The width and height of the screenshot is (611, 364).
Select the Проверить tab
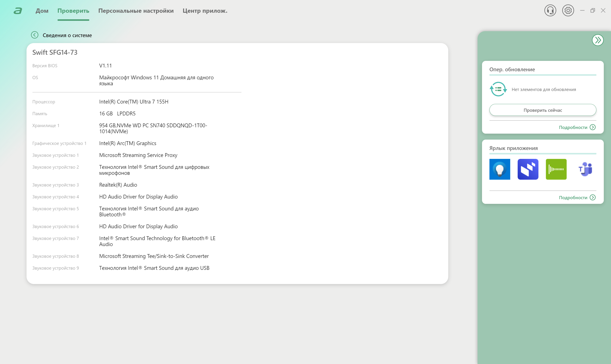(x=73, y=11)
